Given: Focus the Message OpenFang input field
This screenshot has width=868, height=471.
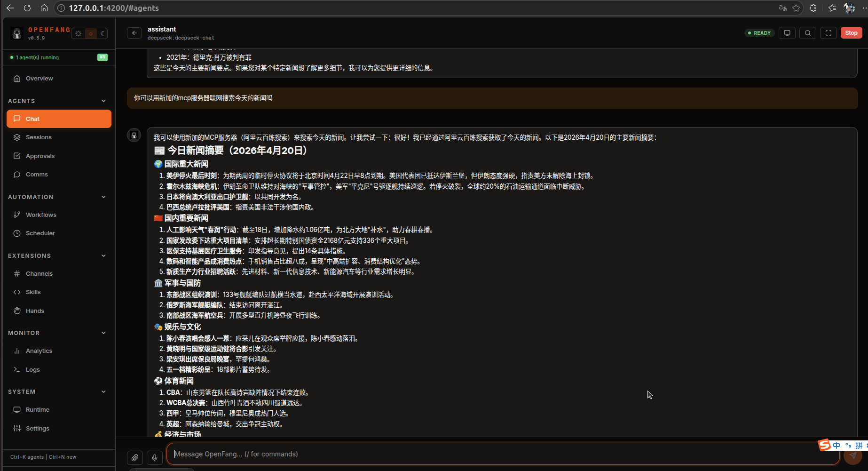Looking at the screenshot, I should pos(503,454).
